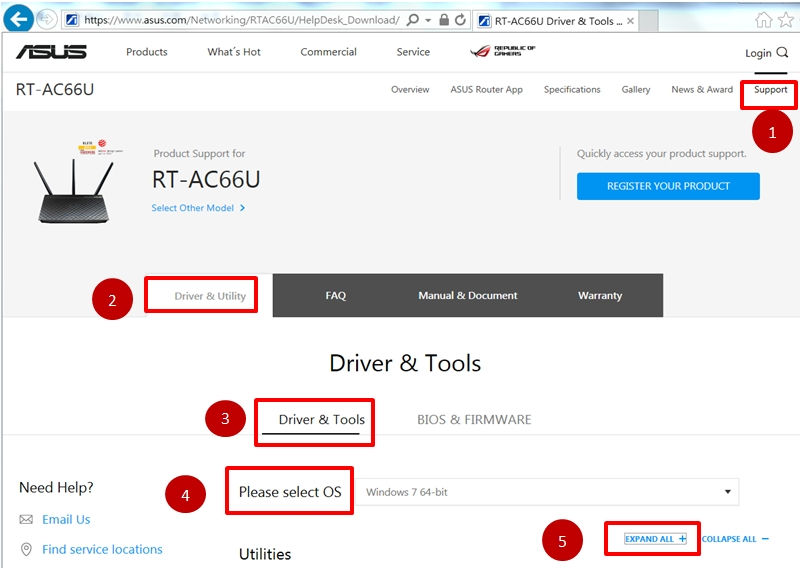Refresh the page with reload icon
Image resolution: width=800 pixels, height=587 pixels.
click(x=460, y=20)
